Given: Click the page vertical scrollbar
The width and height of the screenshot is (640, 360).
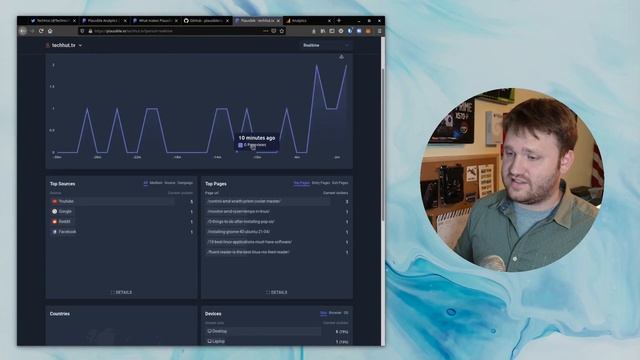Looking at the screenshot, I should 383,145.
